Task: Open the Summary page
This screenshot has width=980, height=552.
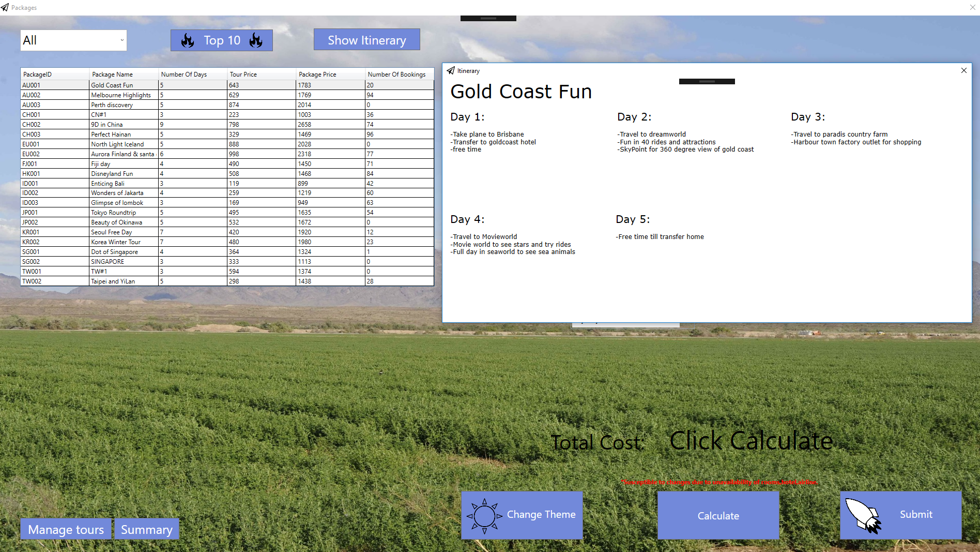Action: point(147,529)
